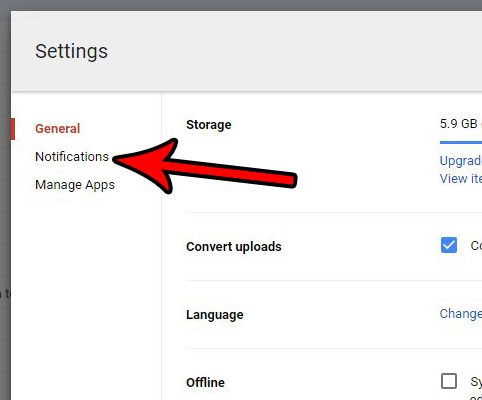The height and width of the screenshot is (400, 482).
Task: Click the Offline row label
Action: [x=205, y=383]
